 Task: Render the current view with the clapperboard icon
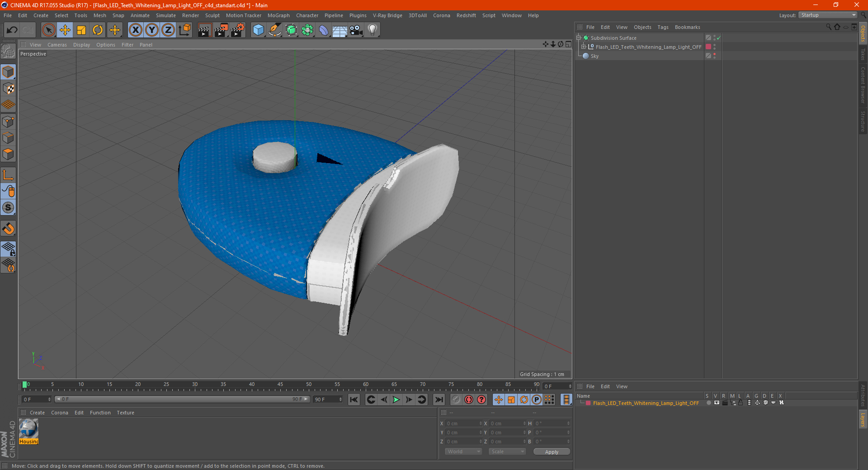(204, 30)
